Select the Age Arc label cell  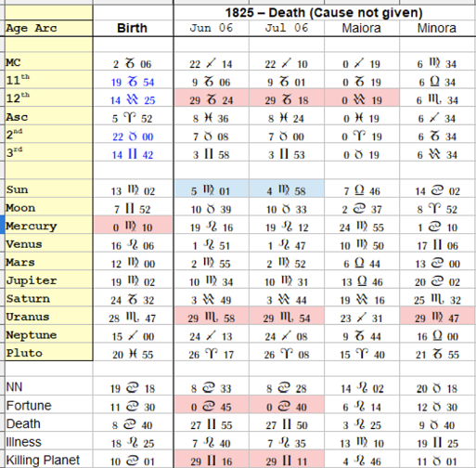pos(48,28)
